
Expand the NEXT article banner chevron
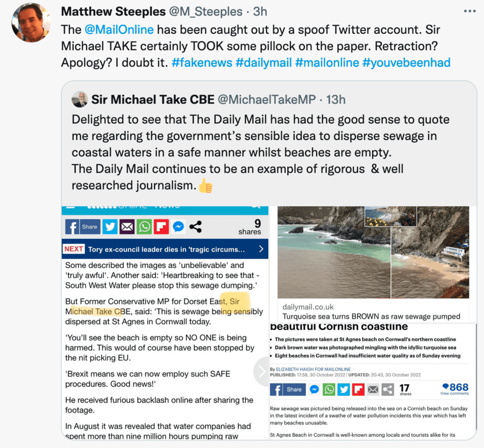[261, 249]
